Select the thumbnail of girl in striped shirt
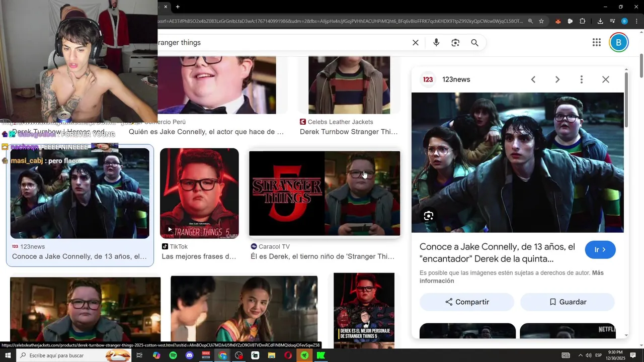The width and height of the screenshot is (644, 362). [x=244, y=309]
